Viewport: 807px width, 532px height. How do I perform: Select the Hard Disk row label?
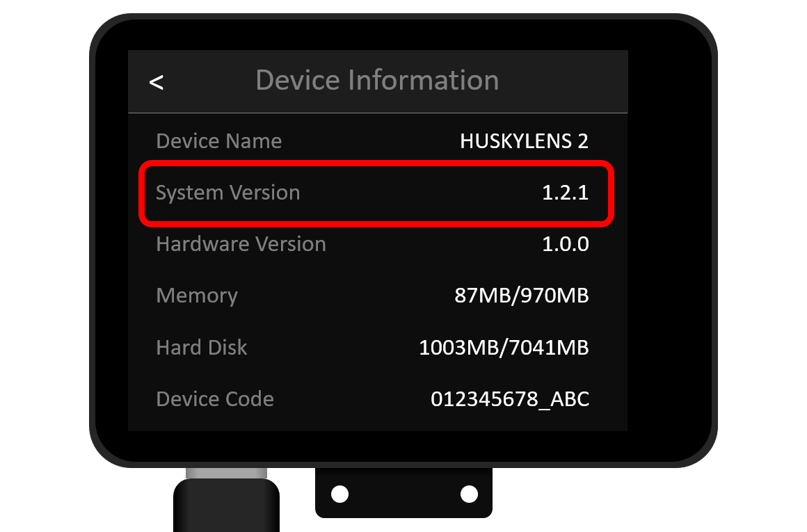201,347
